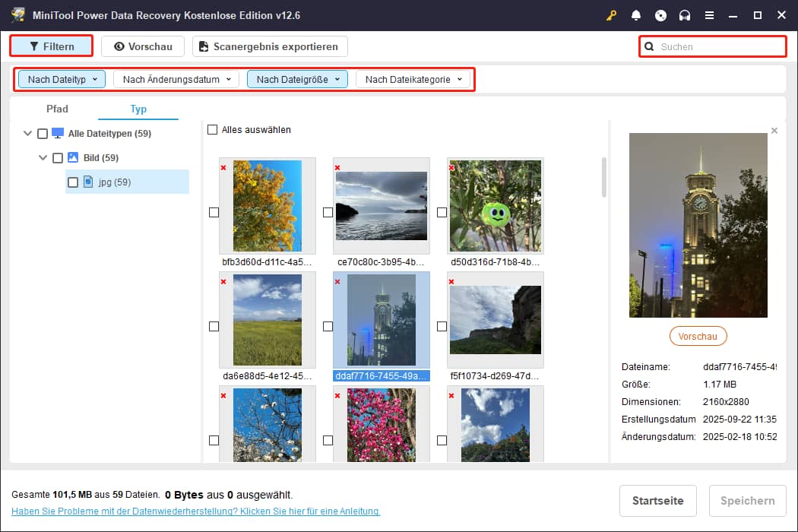The height and width of the screenshot is (532, 798).
Task: Select the Typ tab
Action: tap(138, 109)
